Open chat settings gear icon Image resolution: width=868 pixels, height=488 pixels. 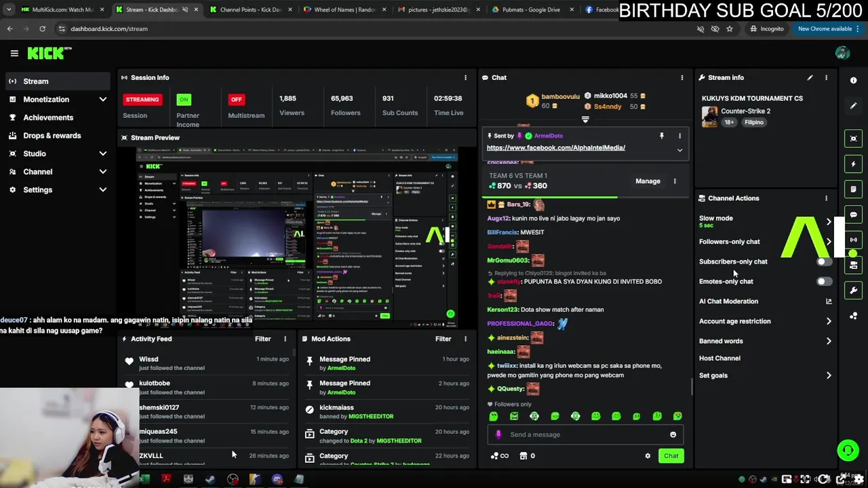pyautogui.click(x=648, y=456)
